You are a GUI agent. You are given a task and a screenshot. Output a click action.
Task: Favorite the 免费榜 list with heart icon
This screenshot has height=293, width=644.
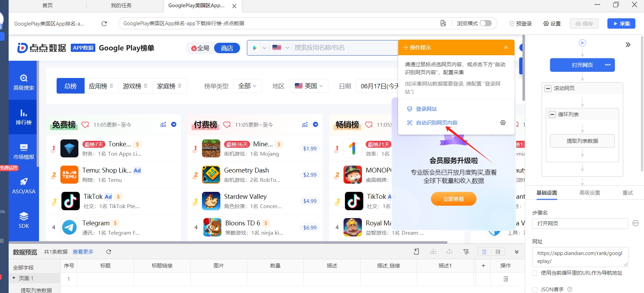click(x=85, y=125)
